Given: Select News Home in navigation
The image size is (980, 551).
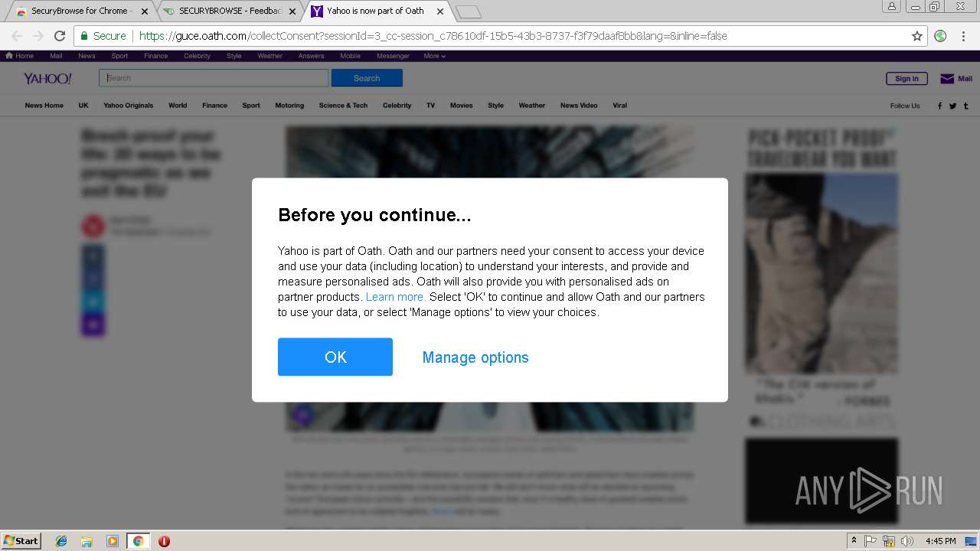Looking at the screenshot, I should point(44,106).
